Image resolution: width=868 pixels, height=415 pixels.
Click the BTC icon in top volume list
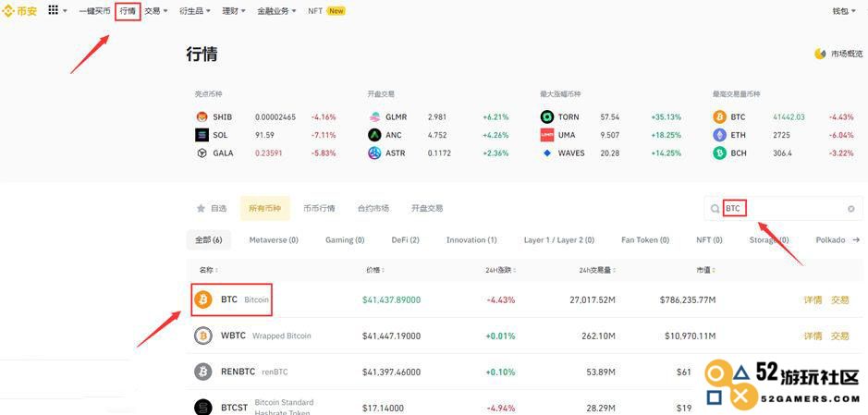click(720, 117)
